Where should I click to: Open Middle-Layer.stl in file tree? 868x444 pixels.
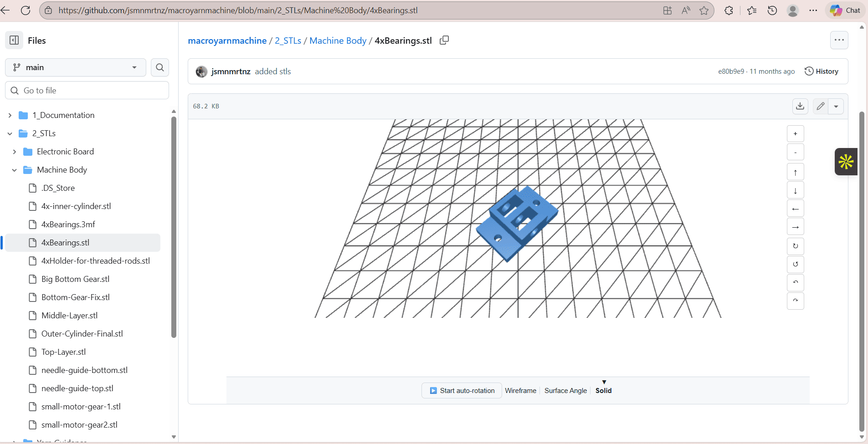69,316
